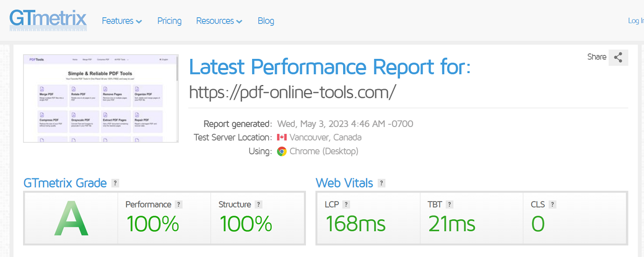
Task: Click the GTmetrix Grade heading
Action: pyautogui.click(x=65, y=183)
